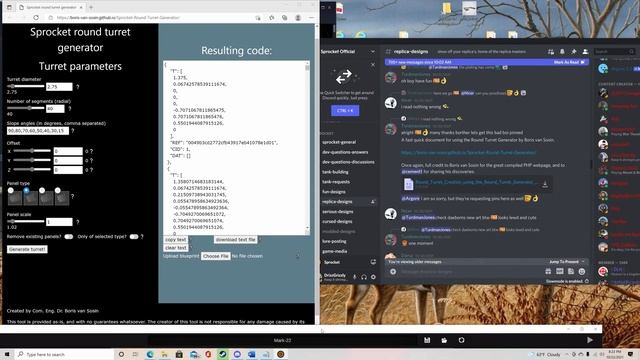The width and height of the screenshot is (640, 360).
Task: Expand the Sprocket Official server dropdown
Action: click(373, 51)
